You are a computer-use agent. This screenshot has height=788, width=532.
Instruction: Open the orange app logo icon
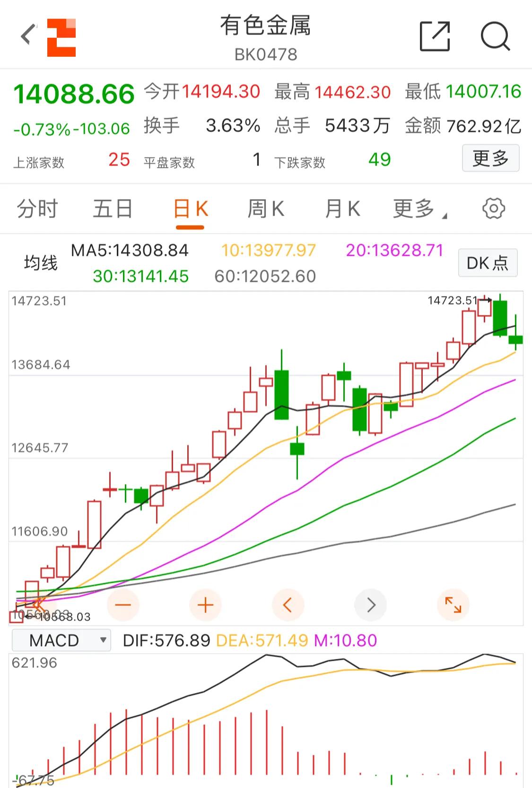[61, 37]
